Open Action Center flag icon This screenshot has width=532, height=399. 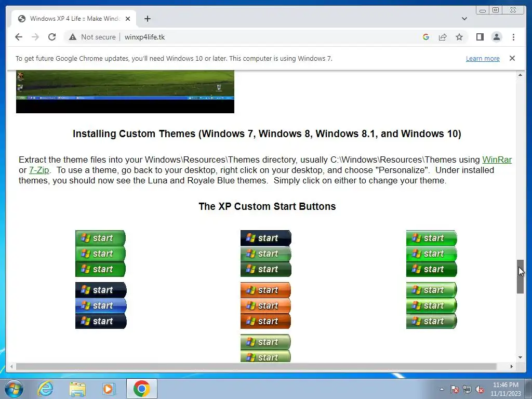(454, 389)
